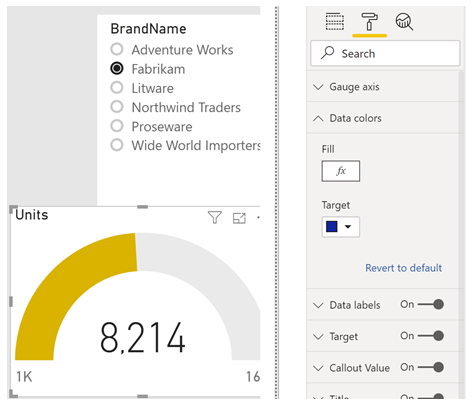Click Revert to default link

click(403, 268)
